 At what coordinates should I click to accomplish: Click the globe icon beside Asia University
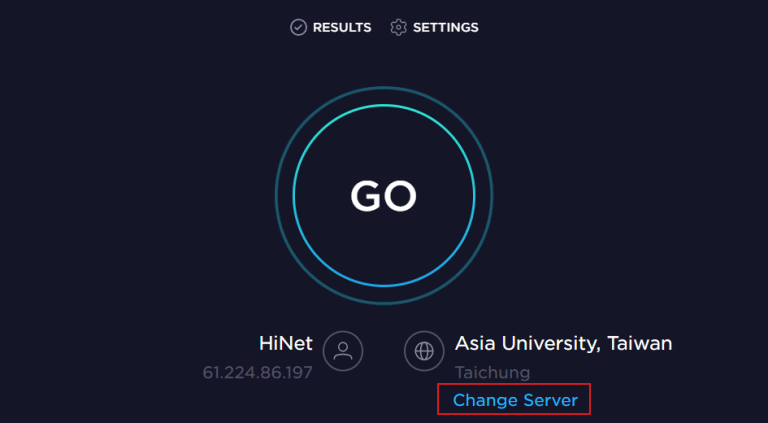pos(424,351)
